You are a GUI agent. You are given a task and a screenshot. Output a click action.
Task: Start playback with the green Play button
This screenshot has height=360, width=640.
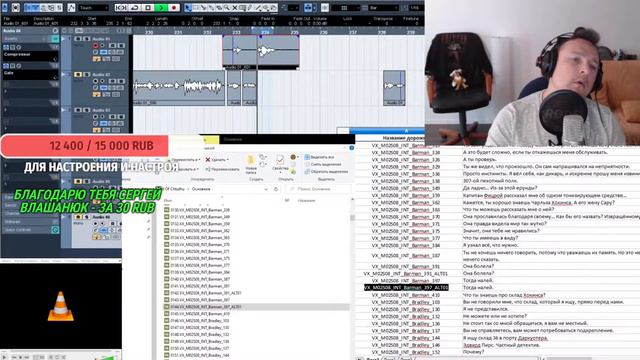[x=162, y=7]
